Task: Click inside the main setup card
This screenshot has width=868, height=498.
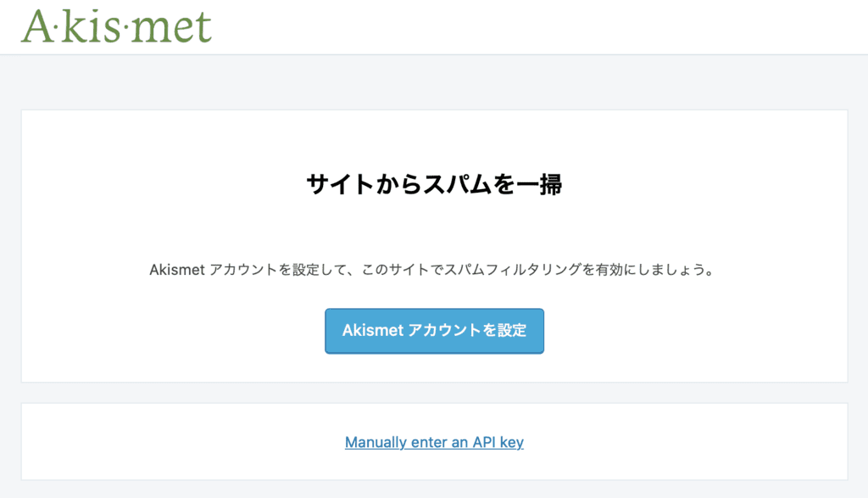Action: [434, 229]
